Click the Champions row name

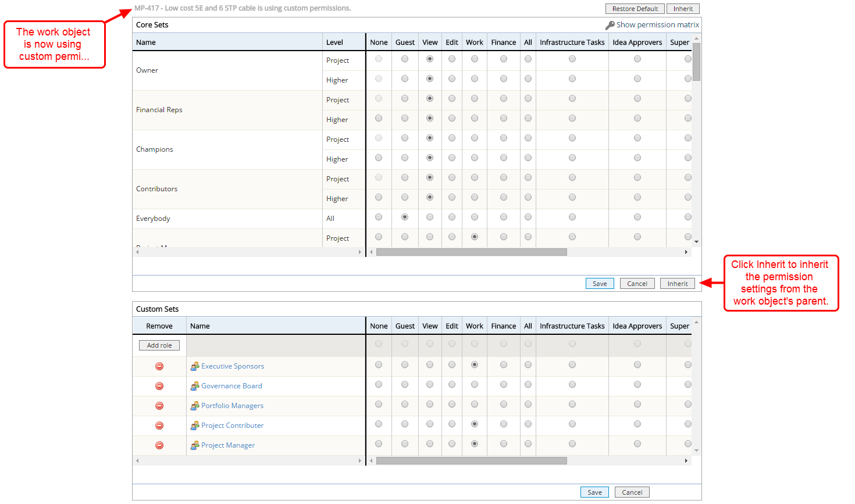(x=155, y=149)
